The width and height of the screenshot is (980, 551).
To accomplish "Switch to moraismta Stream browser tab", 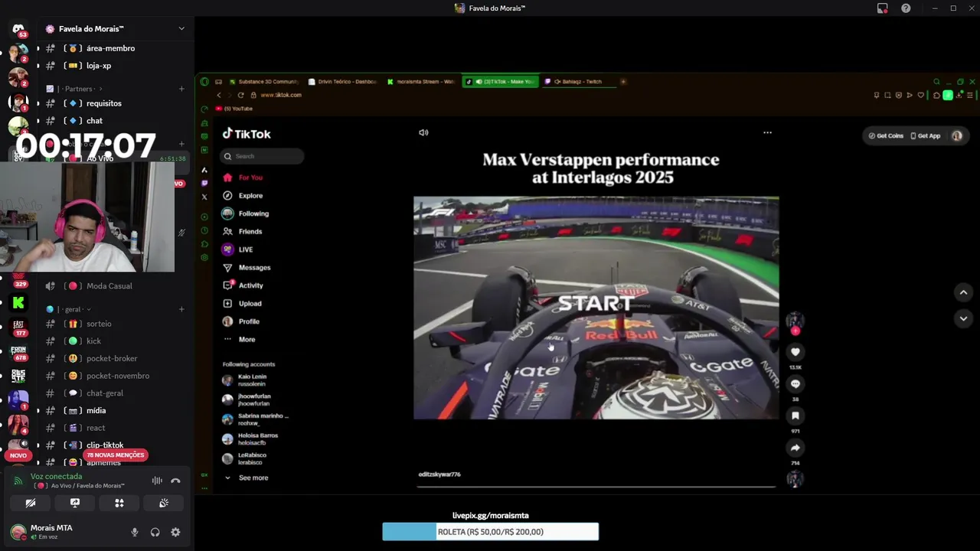I will [421, 81].
